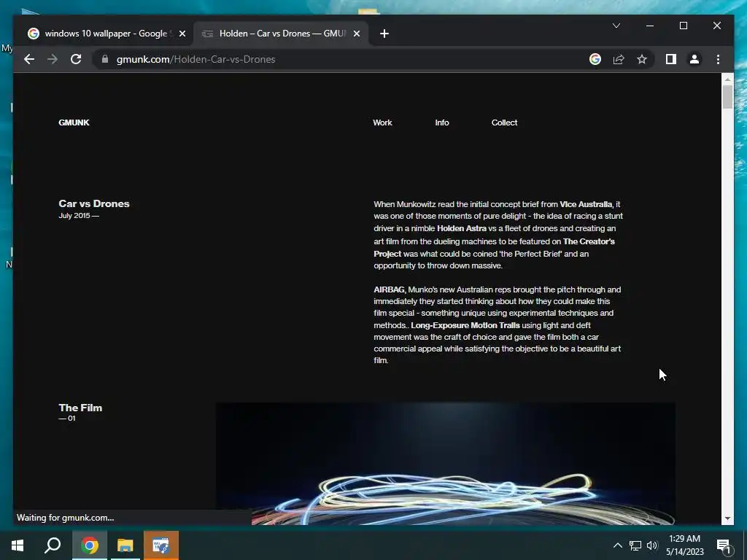Viewport: 747px width, 560px height.
Task: Click the forward navigation arrow
Action: click(53, 59)
